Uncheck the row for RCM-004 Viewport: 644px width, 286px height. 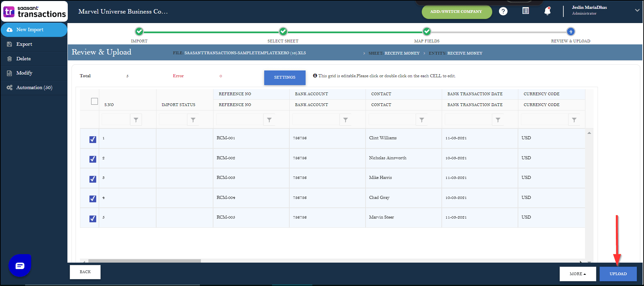[93, 199]
